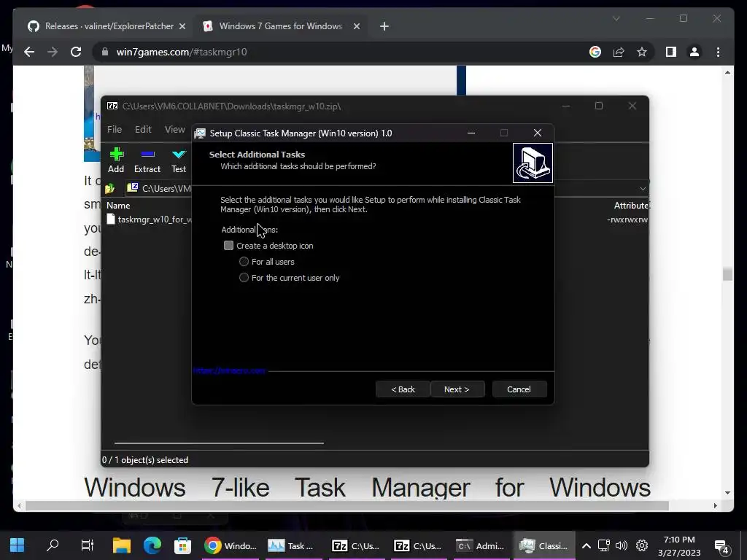Screen dimensions: 747x560
Task: Click Chrome back arrow
Action: point(29,52)
